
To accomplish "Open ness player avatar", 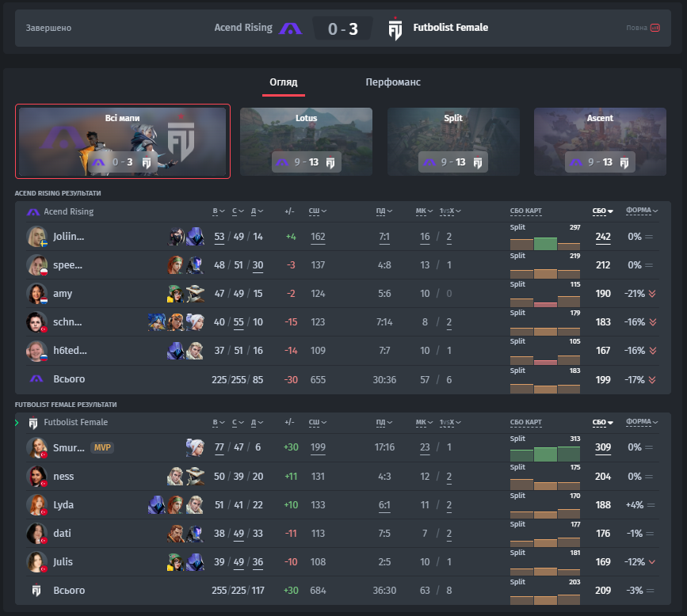I will (36, 477).
